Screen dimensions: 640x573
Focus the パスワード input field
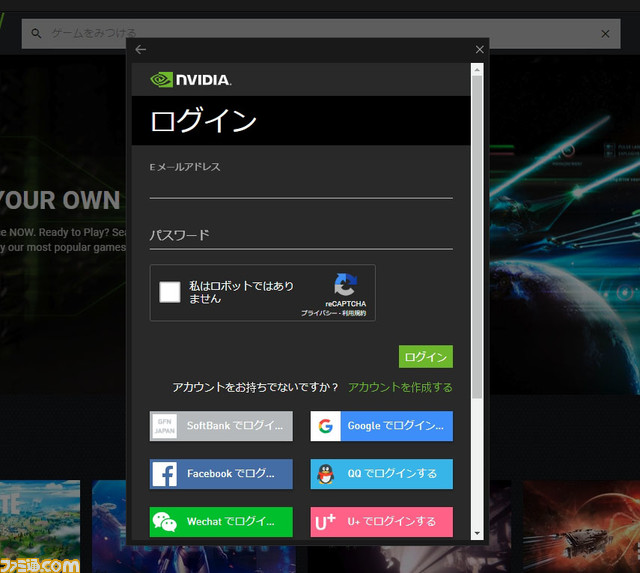point(301,236)
